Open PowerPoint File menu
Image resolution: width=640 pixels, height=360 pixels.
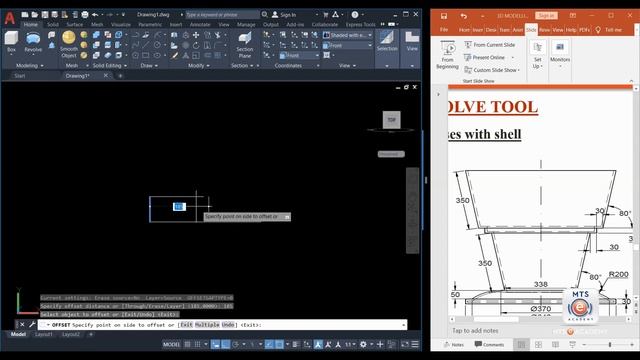click(444, 30)
